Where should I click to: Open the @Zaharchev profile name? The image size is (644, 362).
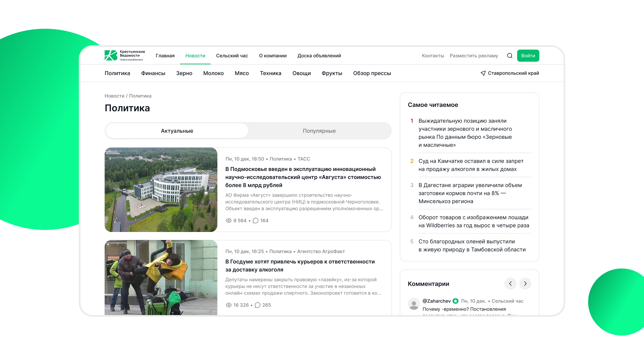coord(436,301)
